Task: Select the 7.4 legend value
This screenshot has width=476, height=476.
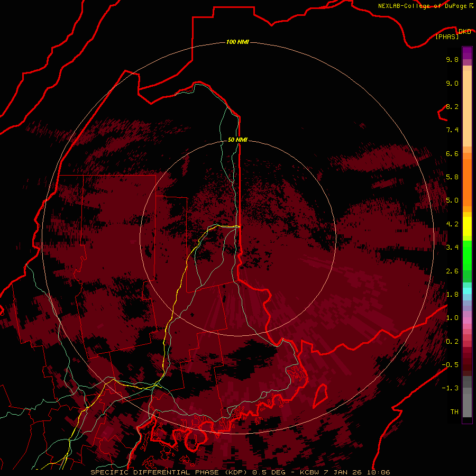Action: [452, 130]
